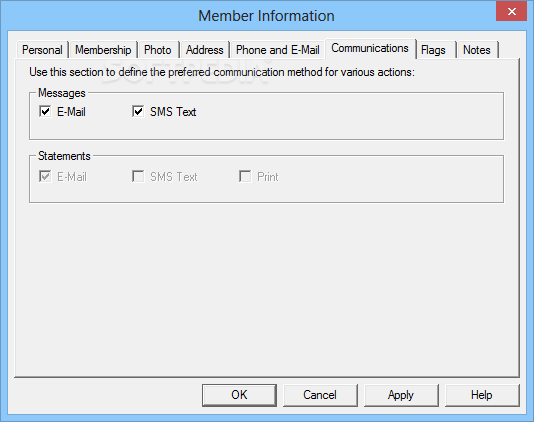The image size is (534, 422).
Task: Open the Notes tab
Action: point(477,50)
